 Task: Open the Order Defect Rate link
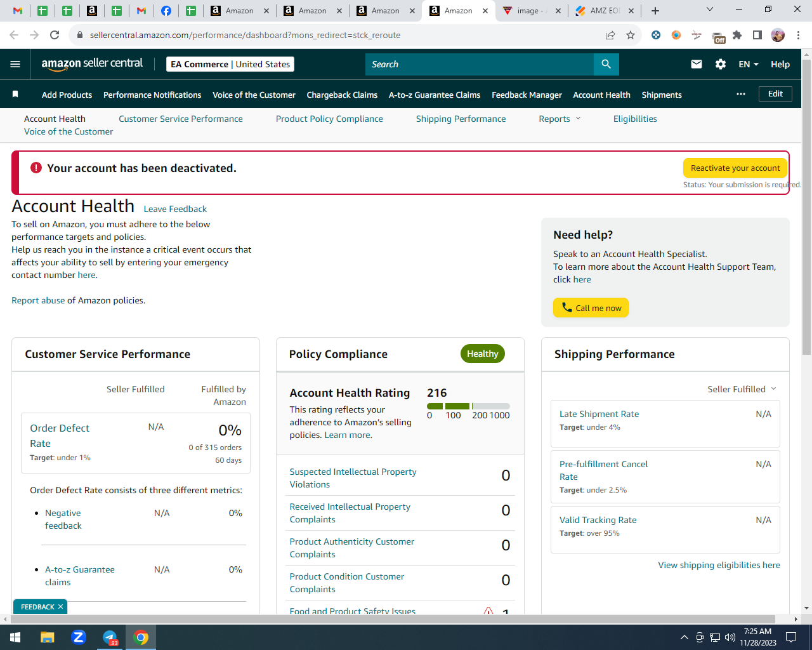(60, 435)
